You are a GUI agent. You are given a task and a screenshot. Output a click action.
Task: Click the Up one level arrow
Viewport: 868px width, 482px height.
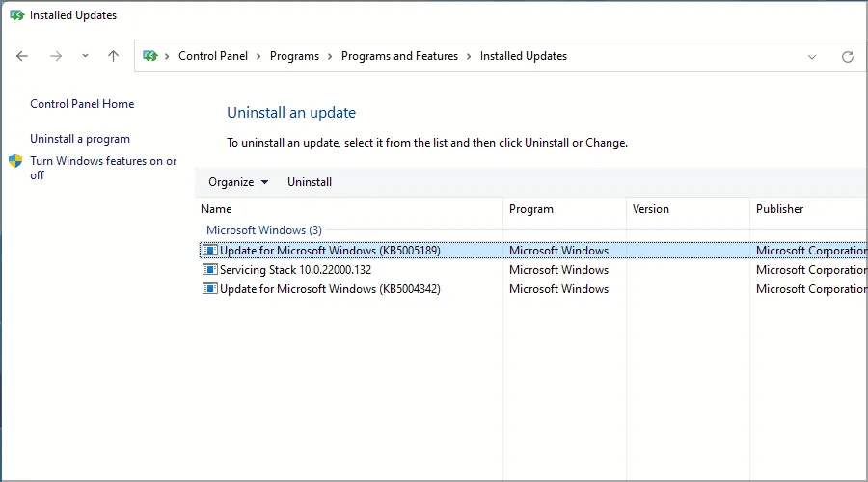point(113,56)
